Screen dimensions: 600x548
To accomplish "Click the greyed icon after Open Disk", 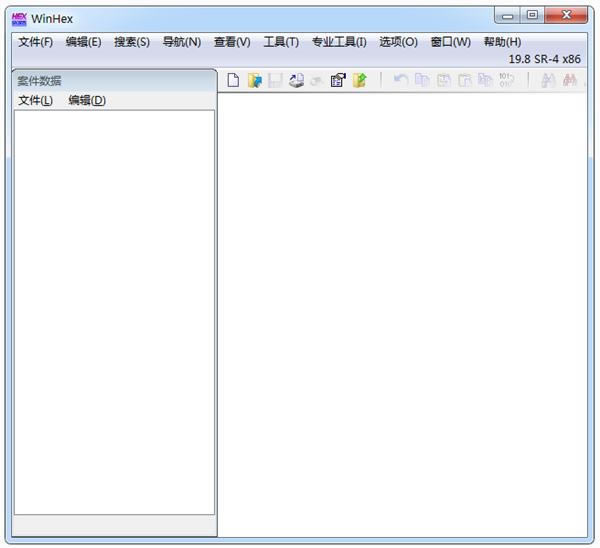I will [316, 81].
